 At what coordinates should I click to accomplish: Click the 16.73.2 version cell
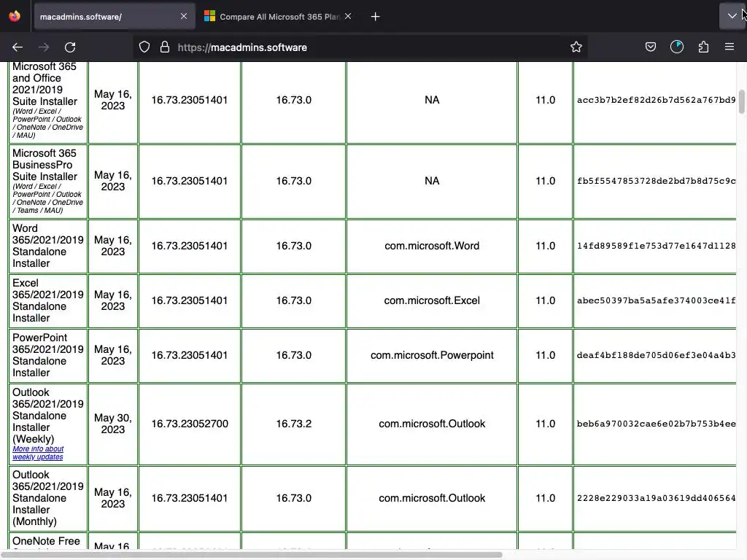[x=293, y=424]
